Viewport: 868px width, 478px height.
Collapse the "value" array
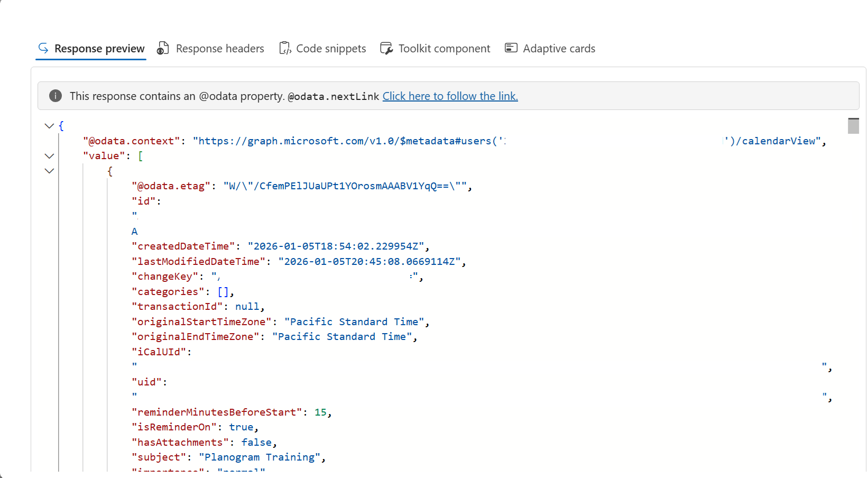point(49,156)
